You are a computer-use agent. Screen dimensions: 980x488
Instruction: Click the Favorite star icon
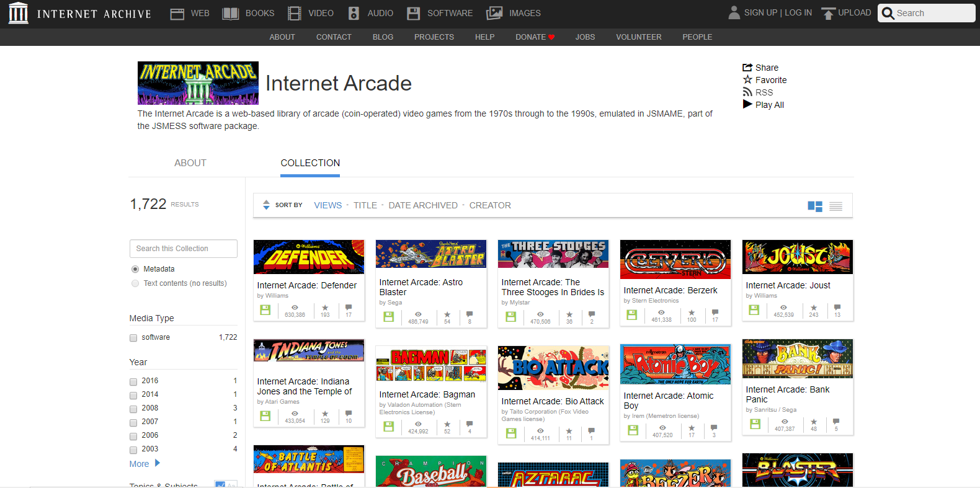coord(747,80)
